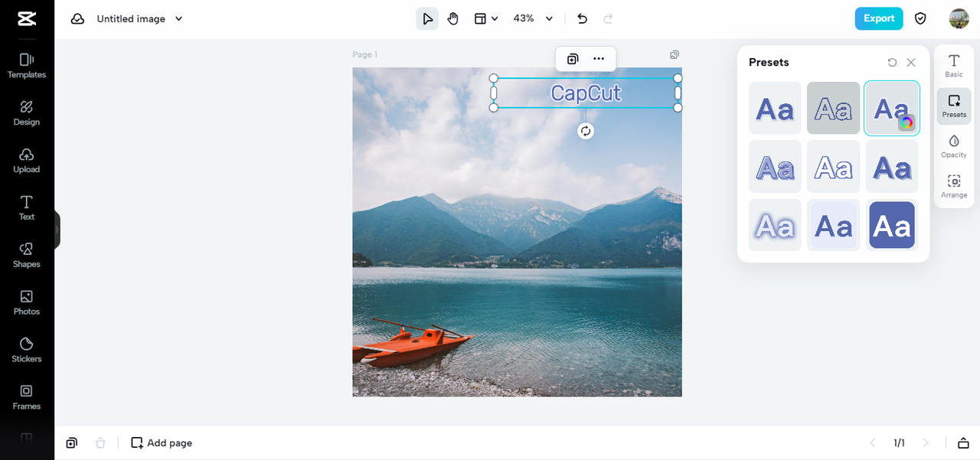Screen dimensions: 980x460
Task: Open the 43% zoom level dropdown
Action: tap(534, 18)
